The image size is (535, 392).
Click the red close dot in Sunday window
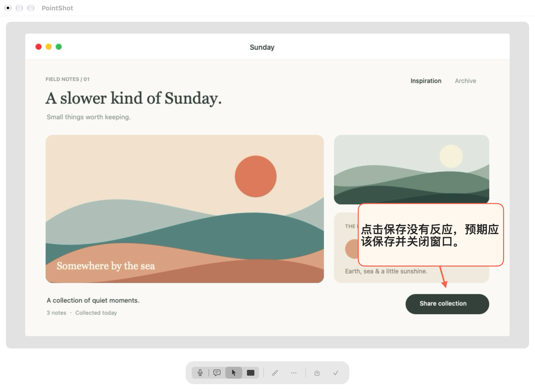38,47
